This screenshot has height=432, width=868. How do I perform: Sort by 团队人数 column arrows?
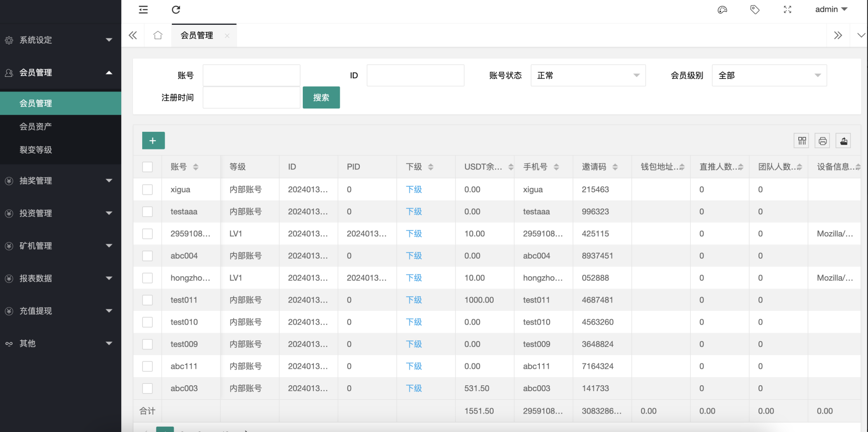point(799,167)
